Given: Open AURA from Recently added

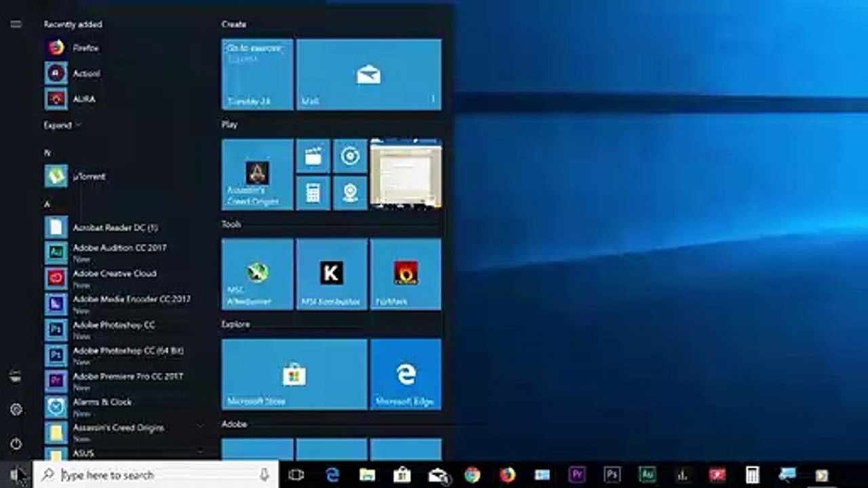Looking at the screenshot, I should coord(122,99).
